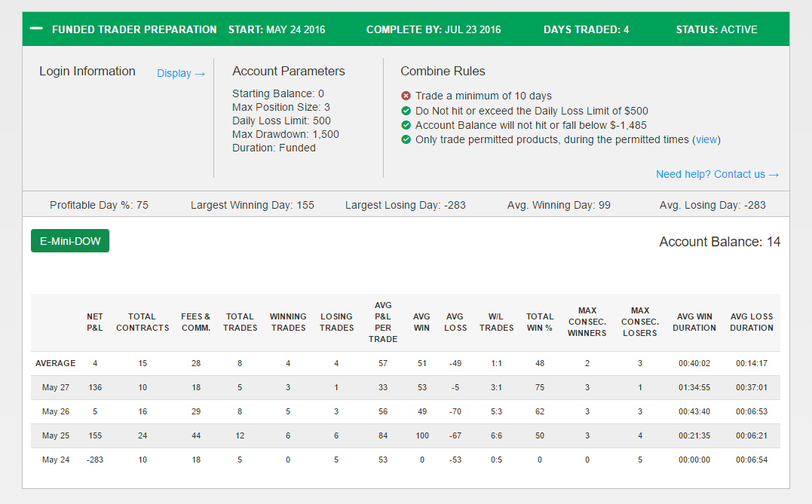812x504 pixels.
Task: Click green check icon for Account Balance rule
Action: tap(406, 125)
